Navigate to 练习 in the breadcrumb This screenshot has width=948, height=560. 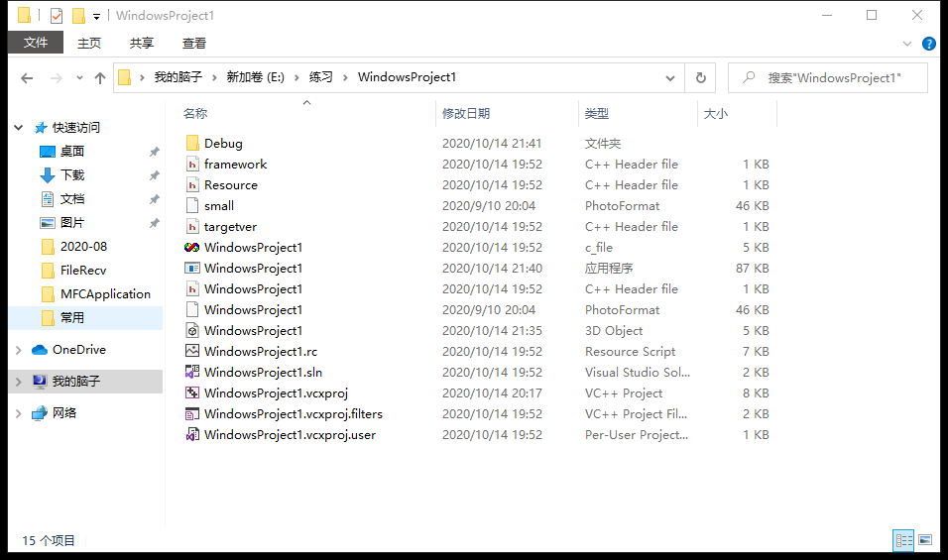[x=320, y=77]
